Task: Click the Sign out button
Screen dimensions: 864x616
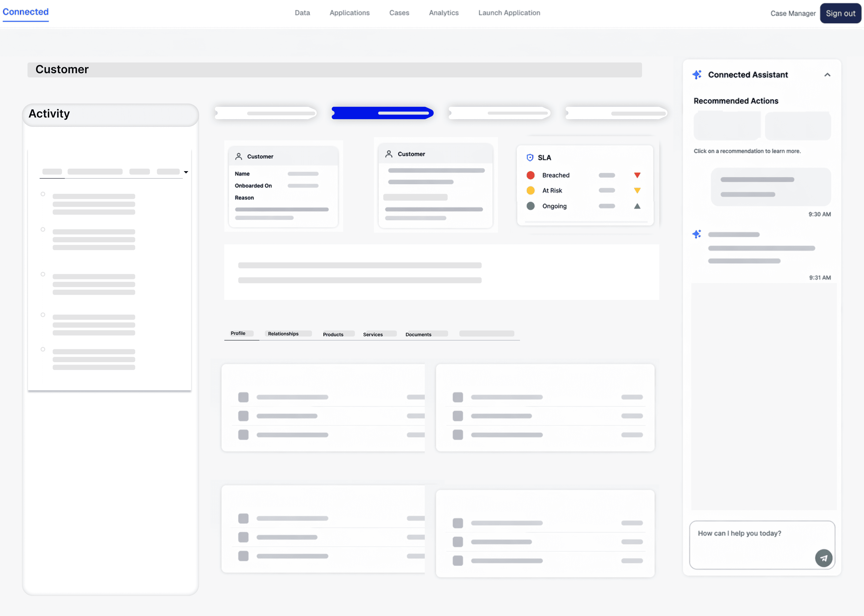Action: click(840, 13)
